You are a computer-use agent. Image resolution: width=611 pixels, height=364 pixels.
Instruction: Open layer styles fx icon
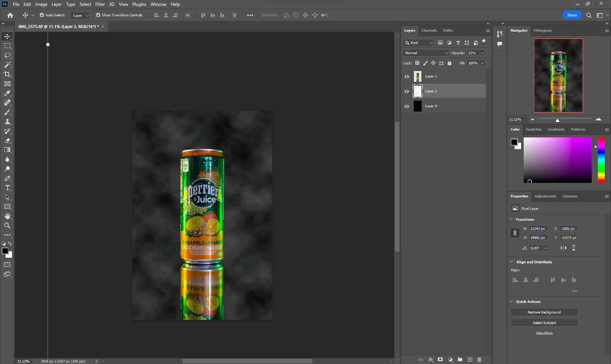click(x=431, y=359)
